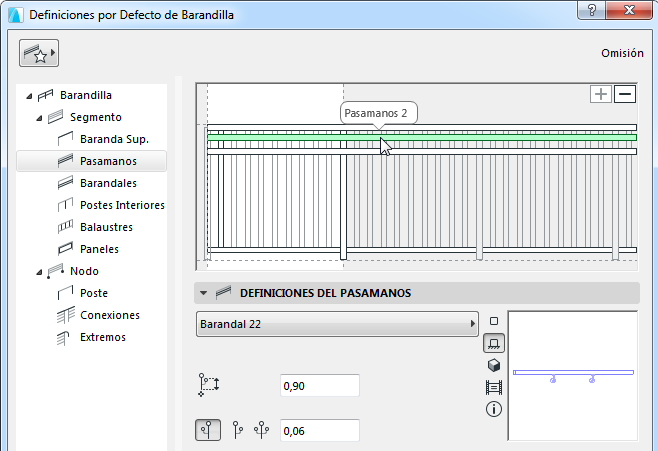The image size is (658, 451).
Task: Click the handrail preview thumbnail
Action: coord(573,376)
